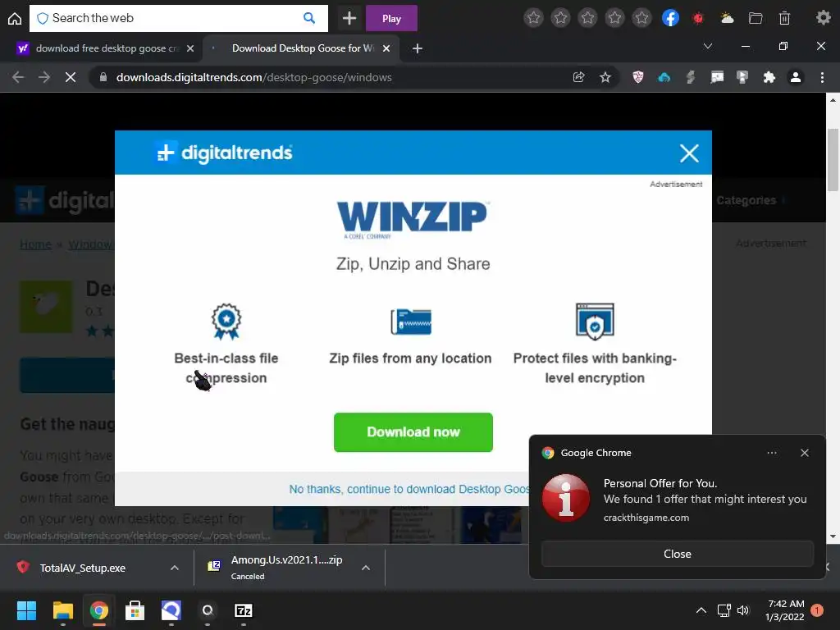Stop page loading with X button

71,77
